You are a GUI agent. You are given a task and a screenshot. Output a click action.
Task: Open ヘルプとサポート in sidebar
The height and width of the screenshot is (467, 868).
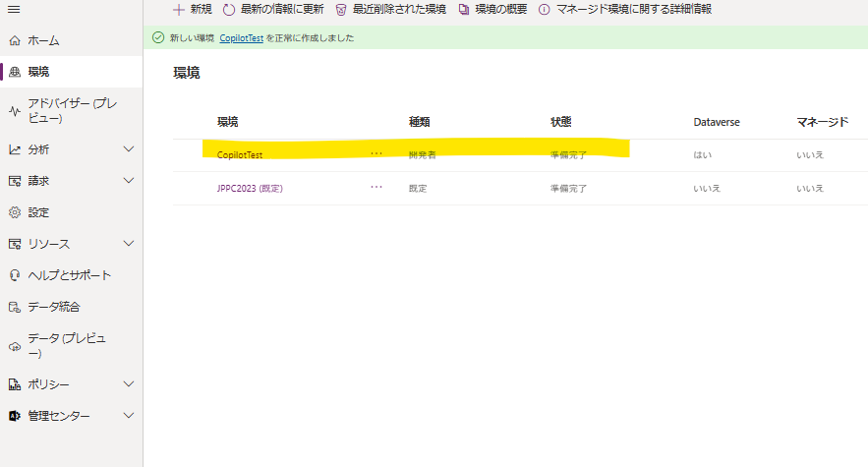click(x=70, y=275)
